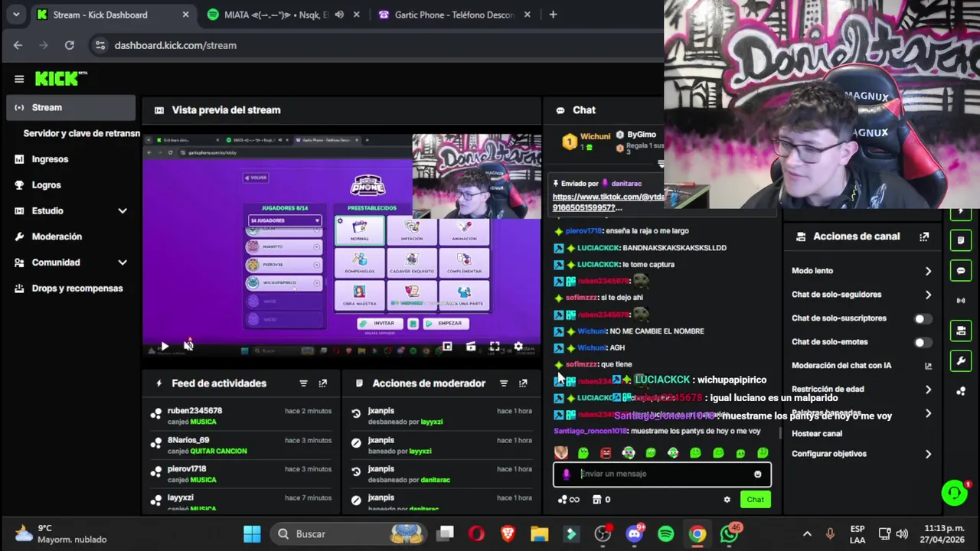
Task: Click the Enviar un mensaje chat input
Action: click(662, 474)
